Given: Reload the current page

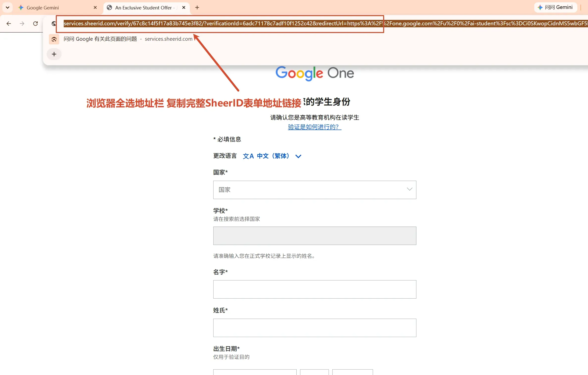Looking at the screenshot, I should click(x=35, y=24).
